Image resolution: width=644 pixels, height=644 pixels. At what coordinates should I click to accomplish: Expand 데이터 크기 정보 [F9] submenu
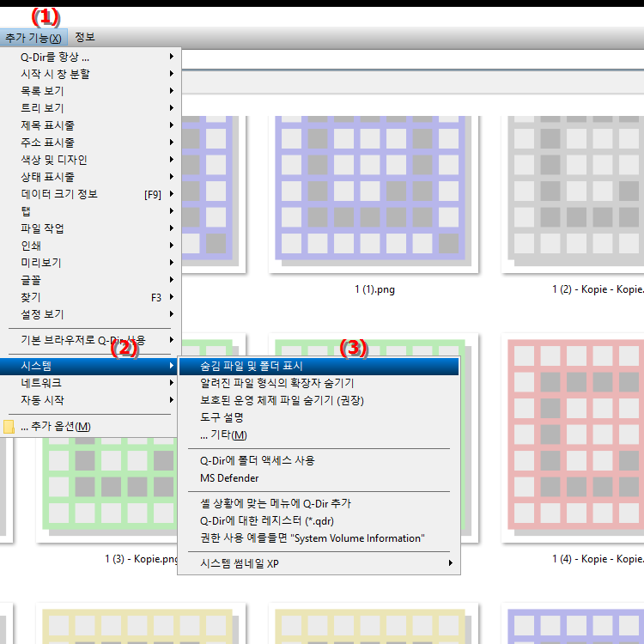pyautogui.click(x=89, y=194)
